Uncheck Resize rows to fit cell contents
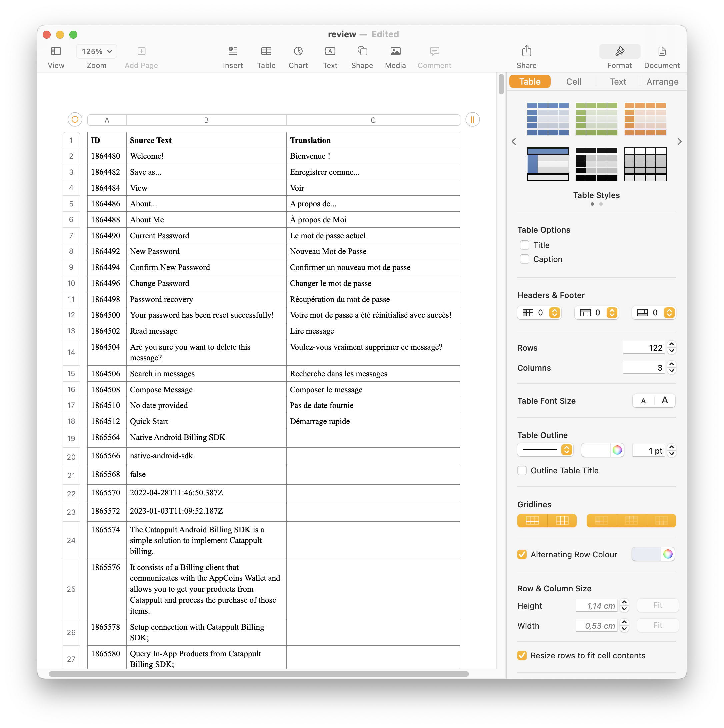724x728 pixels. 522,655
